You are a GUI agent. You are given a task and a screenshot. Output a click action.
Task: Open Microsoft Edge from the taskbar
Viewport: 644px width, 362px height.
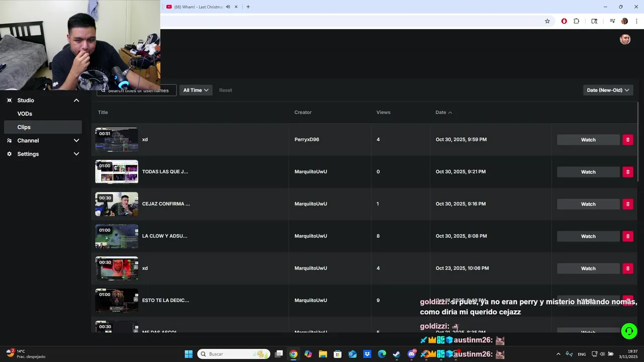(x=382, y=354)
